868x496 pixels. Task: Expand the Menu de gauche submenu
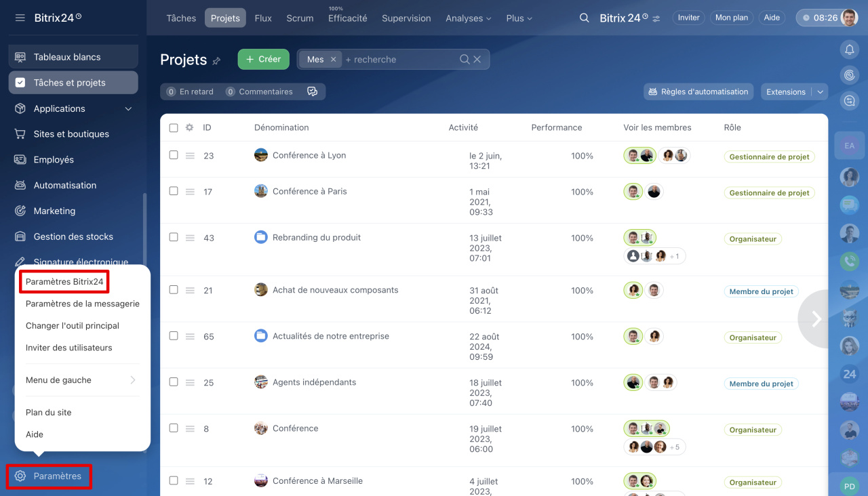coord(81,380)
